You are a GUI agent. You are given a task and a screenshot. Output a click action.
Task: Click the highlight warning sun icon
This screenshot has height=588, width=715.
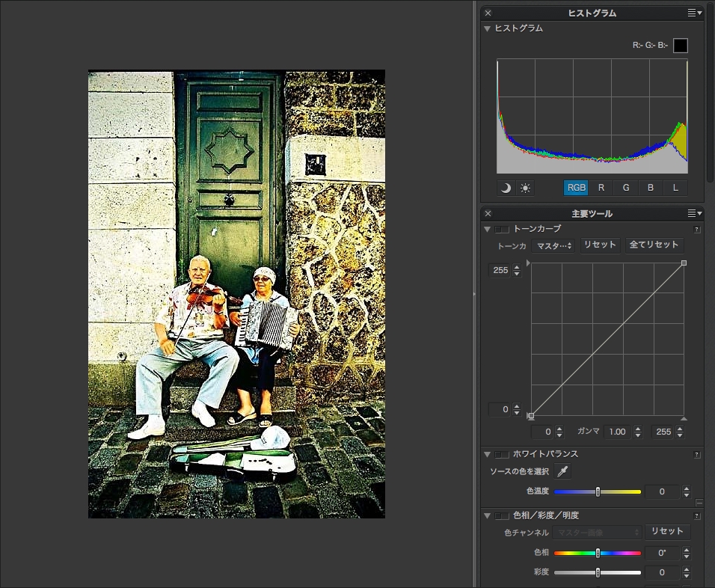click(x=526, y=188)
